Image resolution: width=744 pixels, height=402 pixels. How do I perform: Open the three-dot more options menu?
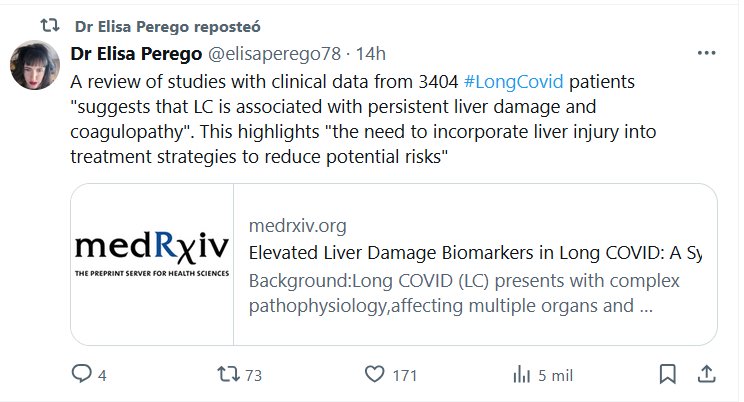click(705, 52)
